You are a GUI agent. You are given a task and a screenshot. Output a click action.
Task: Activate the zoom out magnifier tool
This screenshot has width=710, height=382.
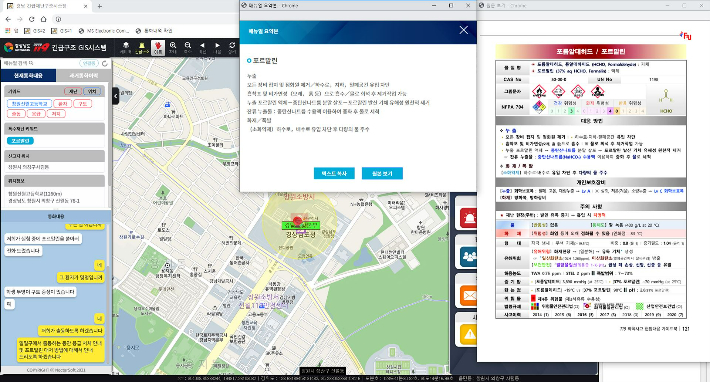click(x=187, y=47)
